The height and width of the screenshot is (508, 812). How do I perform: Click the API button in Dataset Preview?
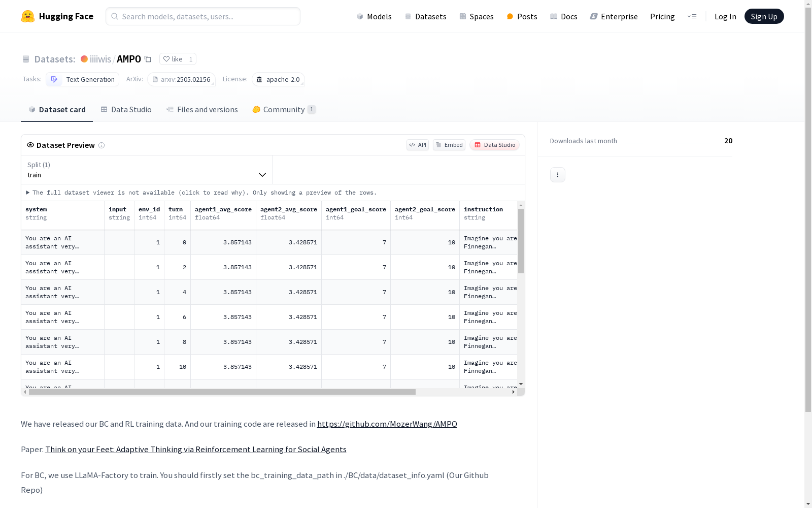418,145
